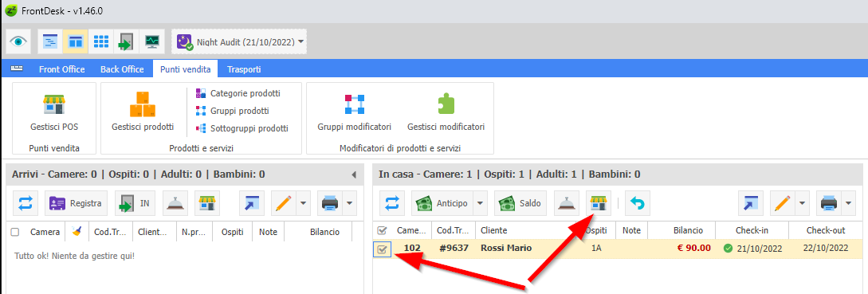Image resolution: width=868 pixels, height=294 pixels.
Task: Select the Rossi Mario client cell
Action: pyautogui.click(x=506, y=248)
